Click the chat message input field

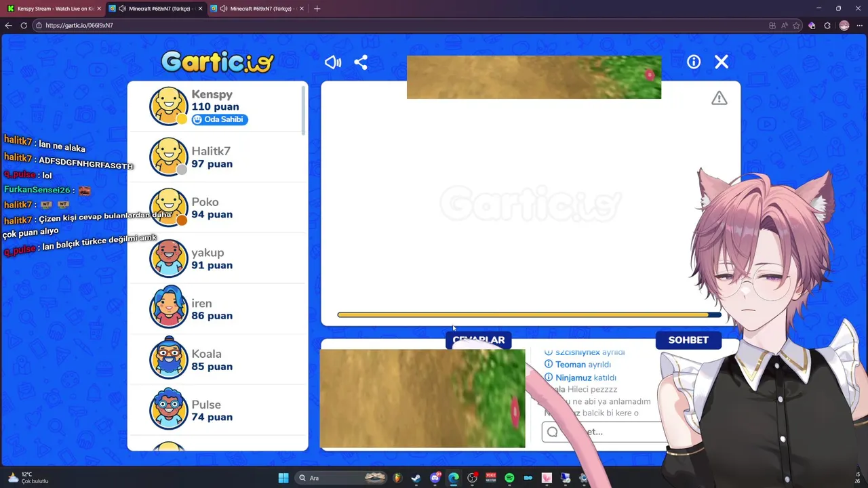(x=604, y=432)
